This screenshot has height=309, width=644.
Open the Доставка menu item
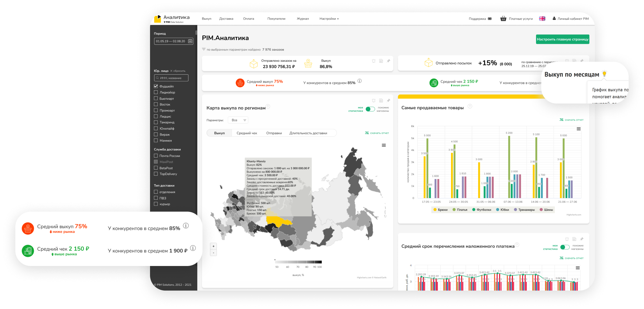click(x=226, y=19)
